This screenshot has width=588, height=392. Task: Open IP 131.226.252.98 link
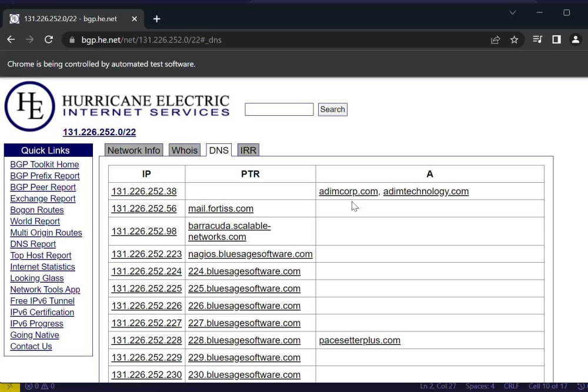click(x=144, y=231)
